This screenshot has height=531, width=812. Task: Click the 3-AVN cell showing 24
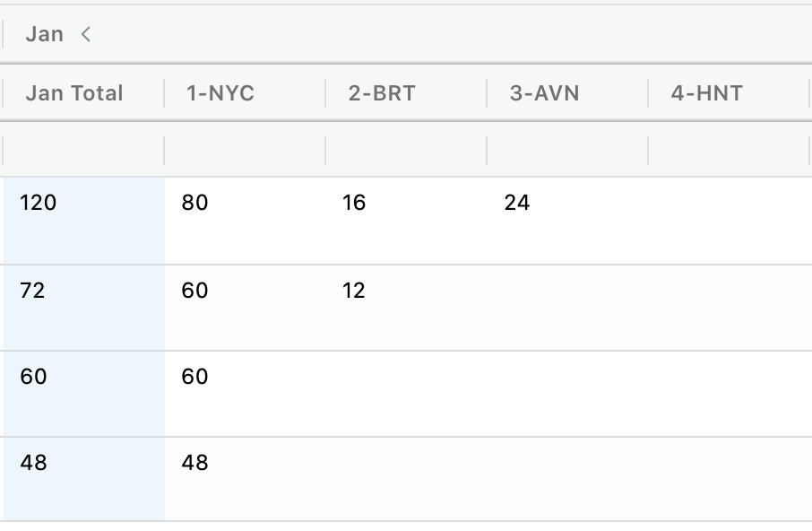[517, 204]
